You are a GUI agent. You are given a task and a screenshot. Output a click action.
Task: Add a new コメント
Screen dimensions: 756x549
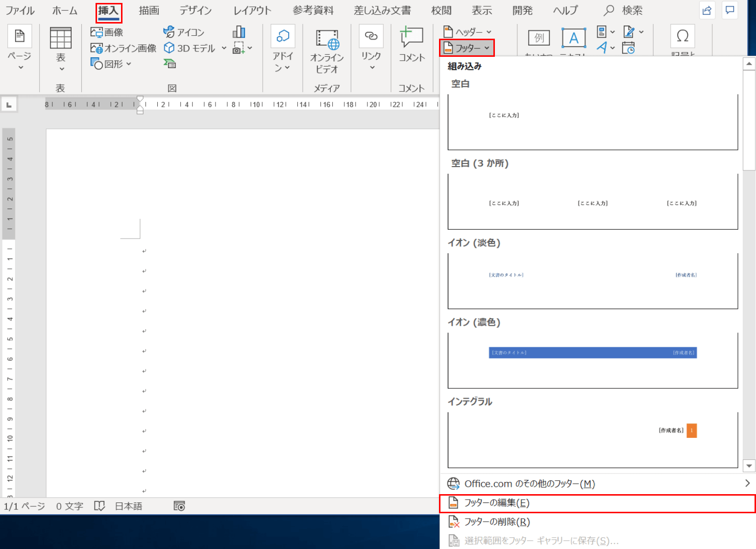(x=412, y=45)
